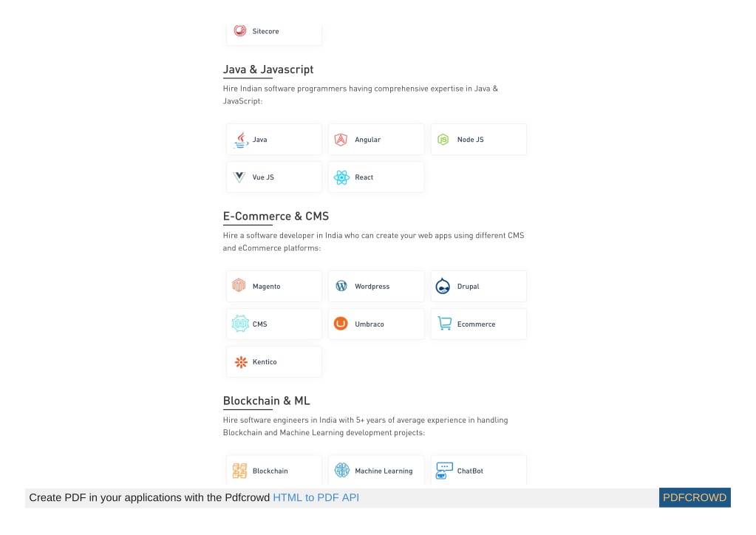Viewport: 756px width, 535px height.
Task: Click the E-Commerce & CMS heading
Action: 276,217
